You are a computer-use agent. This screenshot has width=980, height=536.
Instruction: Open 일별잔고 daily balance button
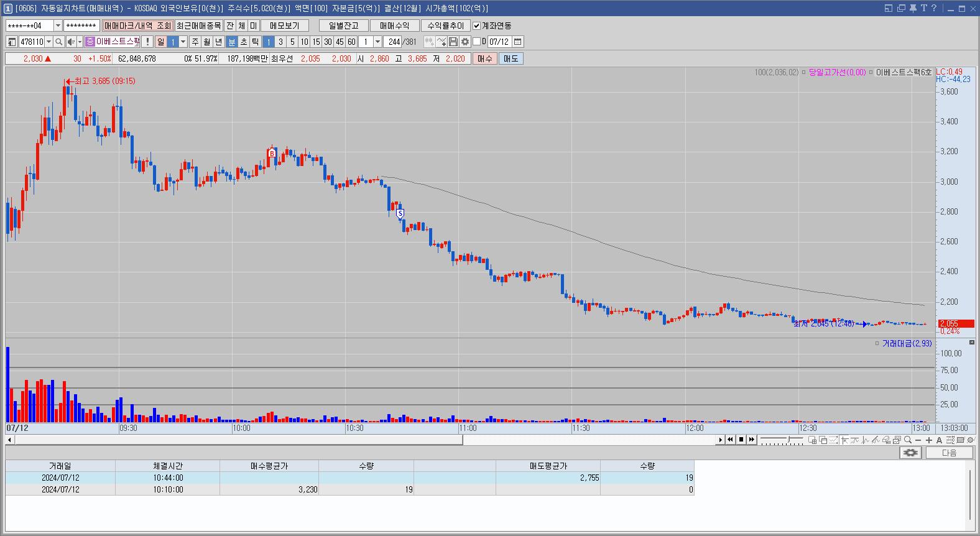[344, 25]
